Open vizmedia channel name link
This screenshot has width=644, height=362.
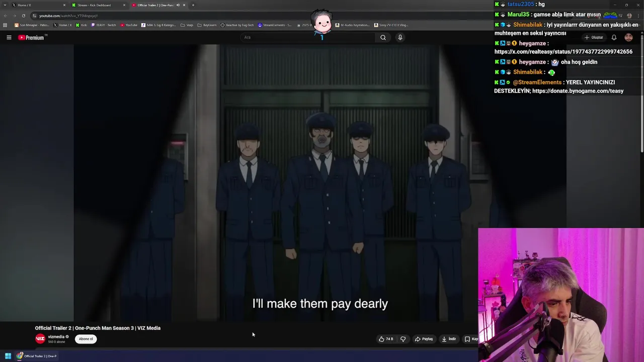tap(56, 337)
